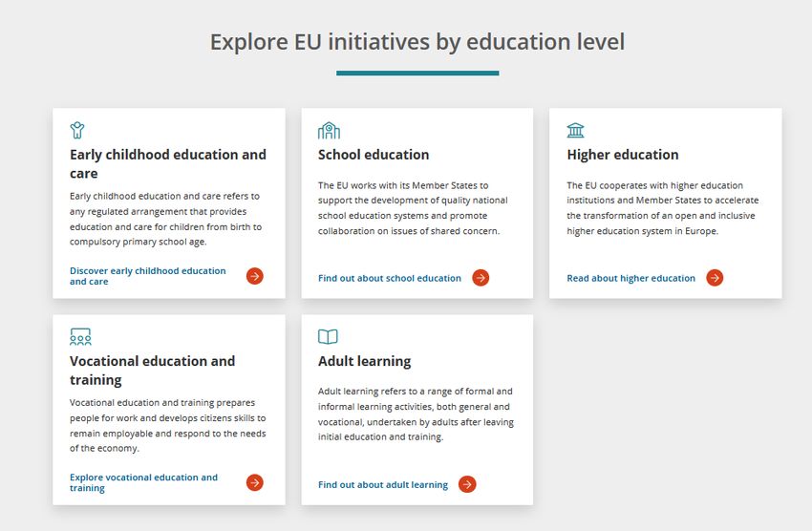
Task: Click the school building icon
Action: click(329, 131)
